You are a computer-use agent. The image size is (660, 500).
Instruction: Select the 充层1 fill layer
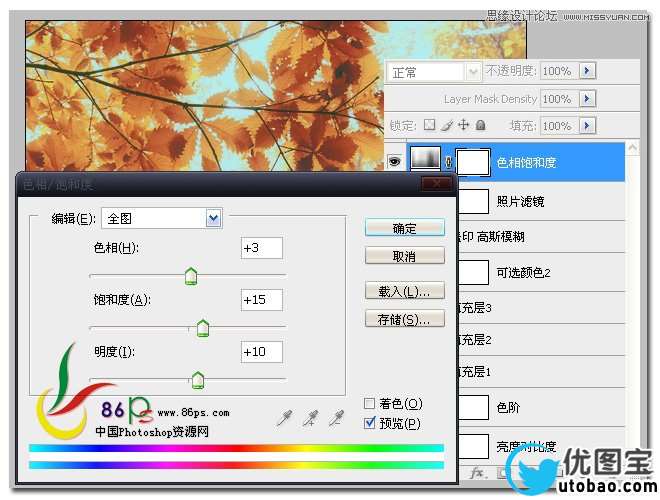542,372
